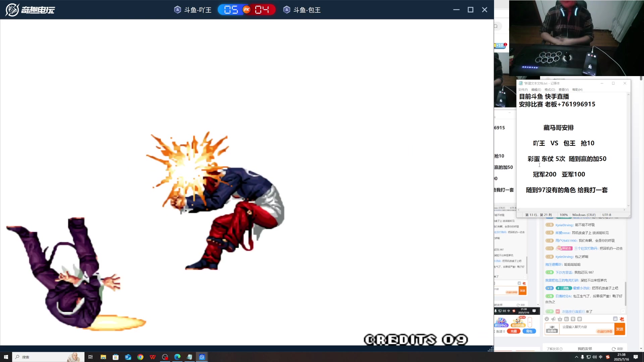Screen dimensions: 644x362
Task: Click the emoji face icon above chat input
Action: tap(547, 319)
